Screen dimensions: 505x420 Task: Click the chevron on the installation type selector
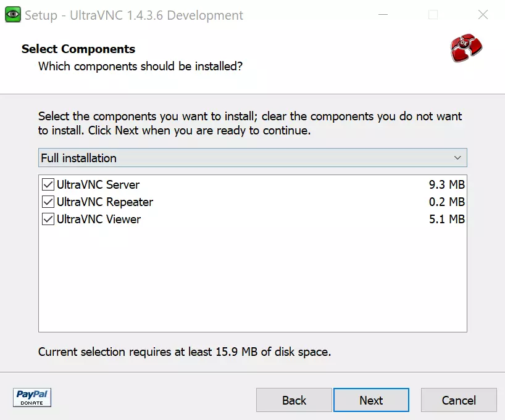[457, 158]
